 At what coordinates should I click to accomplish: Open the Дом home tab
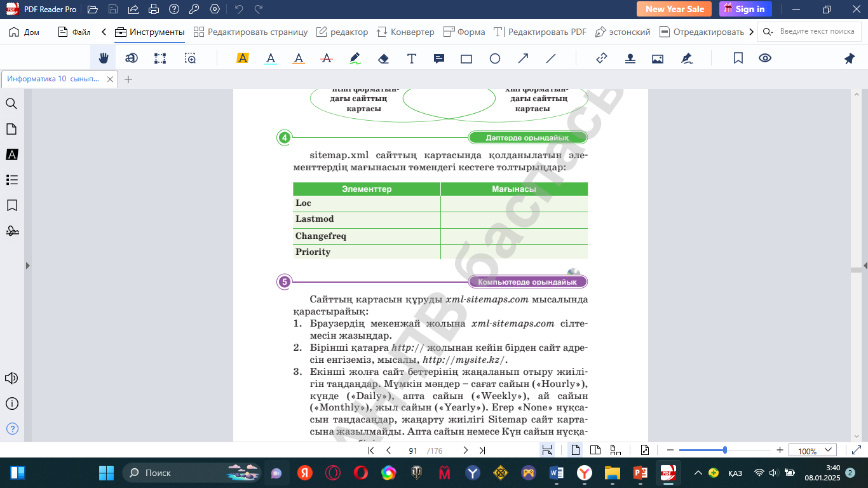tap(24, 32)
